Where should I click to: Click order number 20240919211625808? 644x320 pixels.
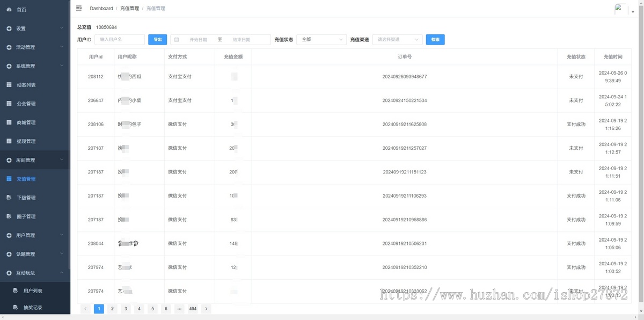pyautogui.click(x=405, y=124)
